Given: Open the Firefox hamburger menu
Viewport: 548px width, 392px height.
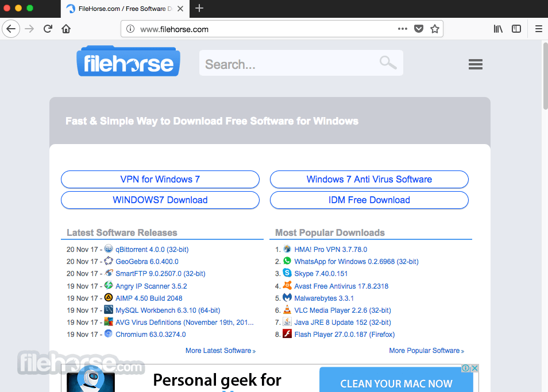Looking at the screenshot, I should [539, 29].
